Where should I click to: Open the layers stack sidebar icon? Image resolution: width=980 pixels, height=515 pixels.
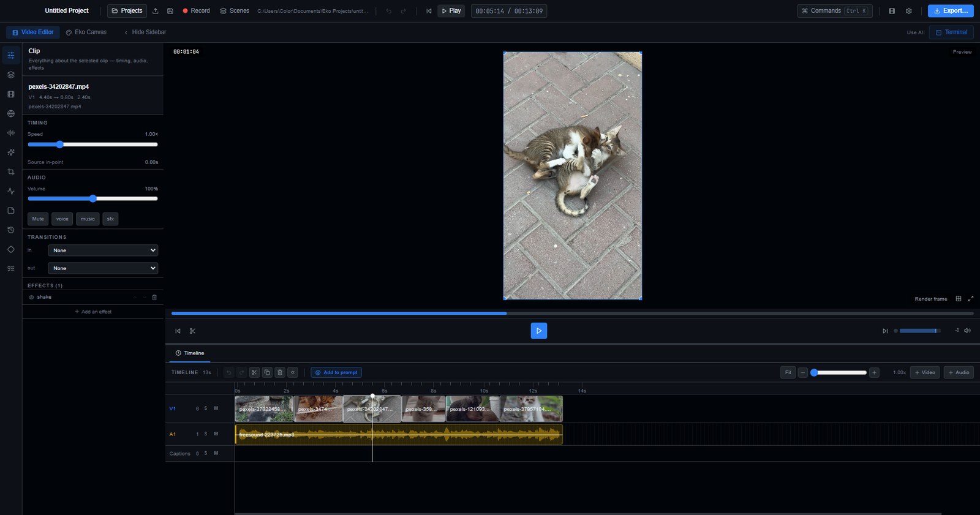pyautogui.click(x=11, y=75)
